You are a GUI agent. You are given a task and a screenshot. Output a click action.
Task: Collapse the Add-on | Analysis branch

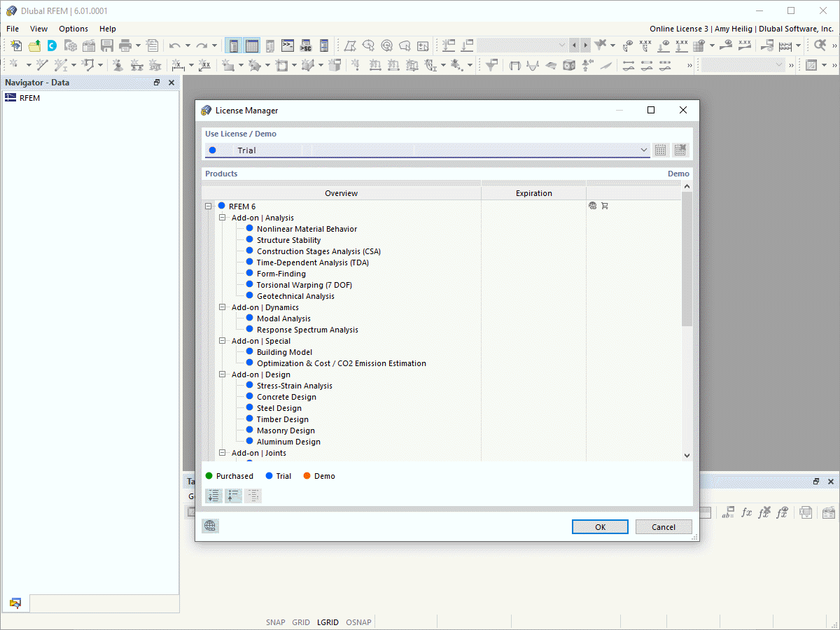click(x=222, y=217)
